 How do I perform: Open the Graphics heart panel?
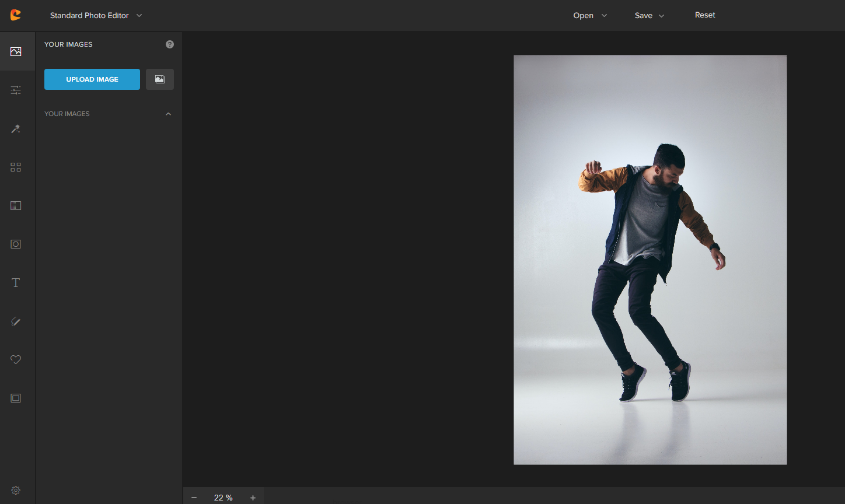[16, 360]
